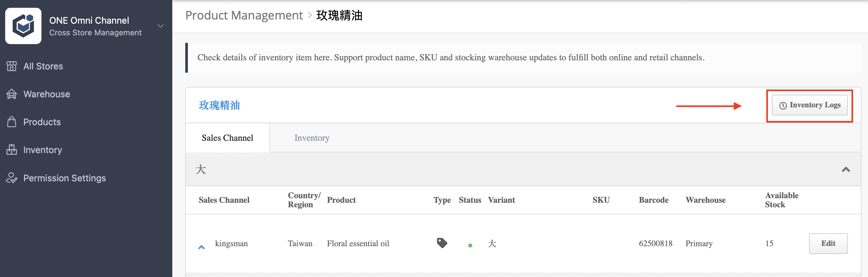Screen dimensions: 868x277
Task: Click the Permission Settings user icon
Action: pos(11,178)
